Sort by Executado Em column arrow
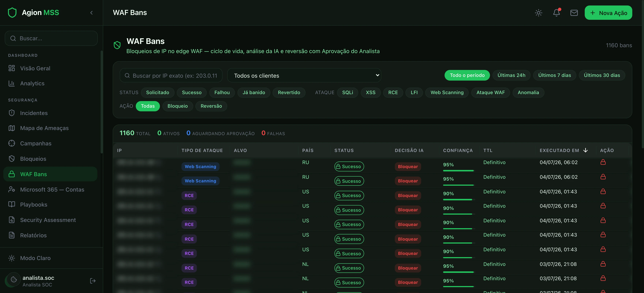Image resolution: width=644 pixels, height=293 pixels. (x=585, y=150)
